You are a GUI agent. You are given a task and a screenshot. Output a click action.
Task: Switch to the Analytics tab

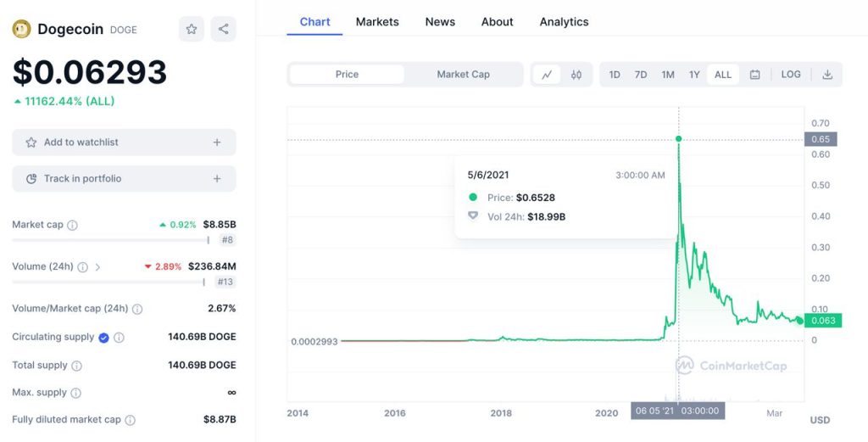[x=564, y=22]
